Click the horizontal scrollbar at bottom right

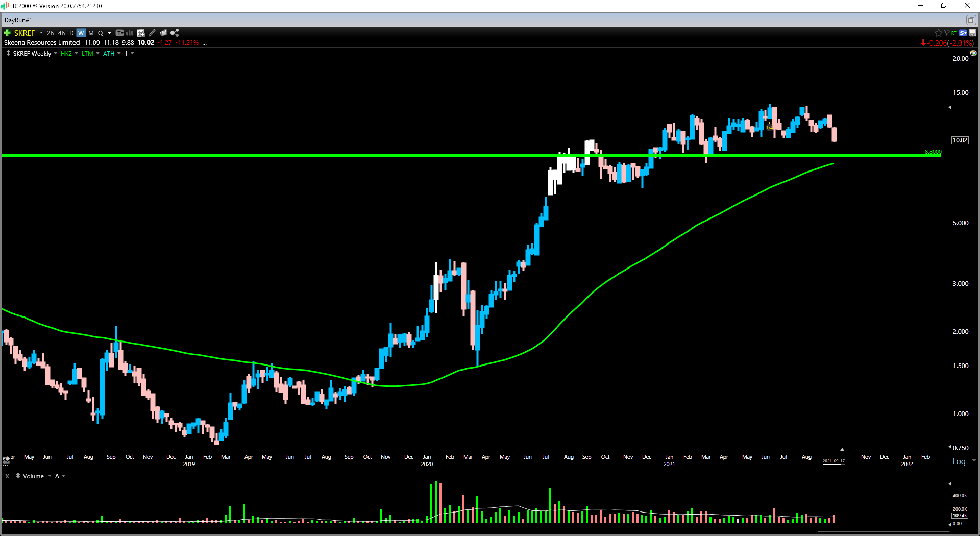[883, 532]
